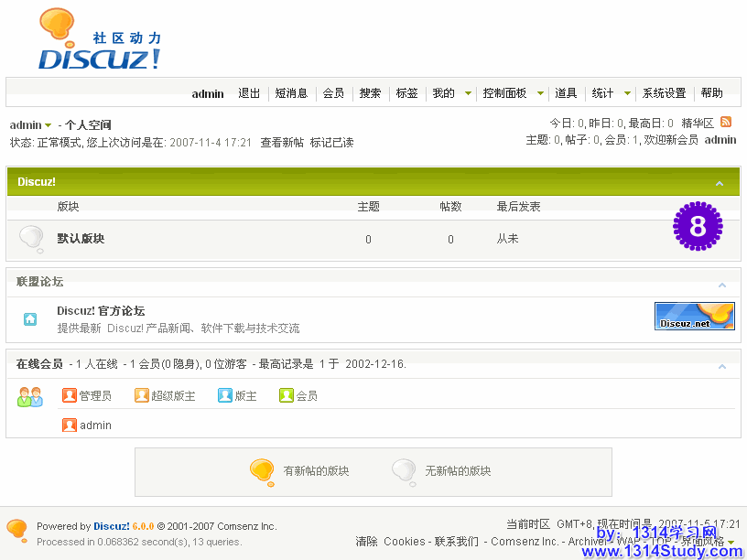Image resolution: width=747 pixels, height=560 pixels.
Task: Open the RSS feed icon
Action: pos(726,123)
